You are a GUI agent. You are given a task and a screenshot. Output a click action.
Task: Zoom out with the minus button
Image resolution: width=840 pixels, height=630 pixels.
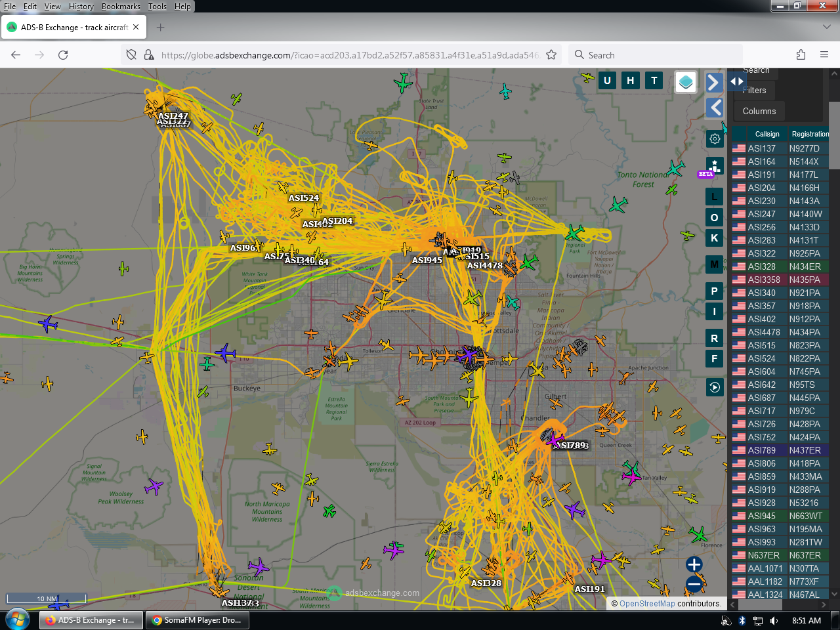point(694,583)
